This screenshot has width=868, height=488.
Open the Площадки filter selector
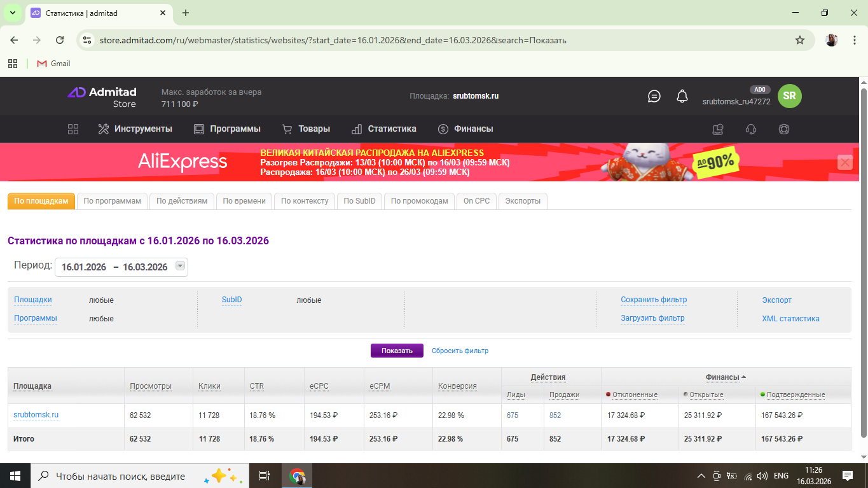[33, 300]
